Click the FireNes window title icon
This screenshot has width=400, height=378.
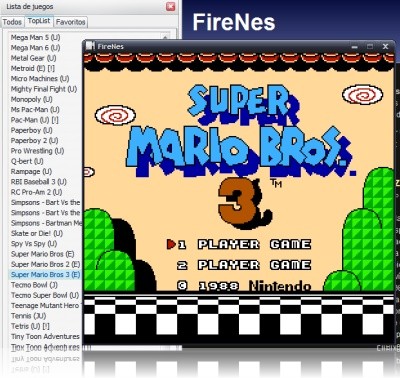pos(90,46)
